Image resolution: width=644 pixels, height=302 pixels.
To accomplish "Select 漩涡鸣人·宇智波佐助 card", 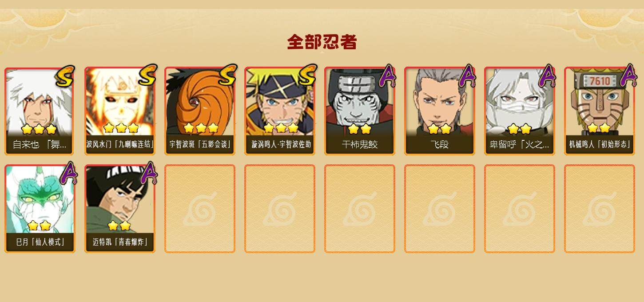I will point(280,111).
